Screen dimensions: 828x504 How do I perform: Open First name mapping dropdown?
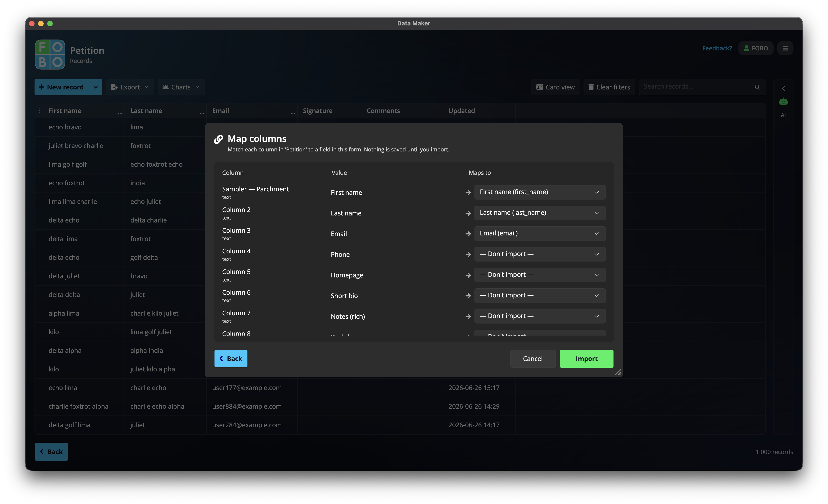click(540, 192)
